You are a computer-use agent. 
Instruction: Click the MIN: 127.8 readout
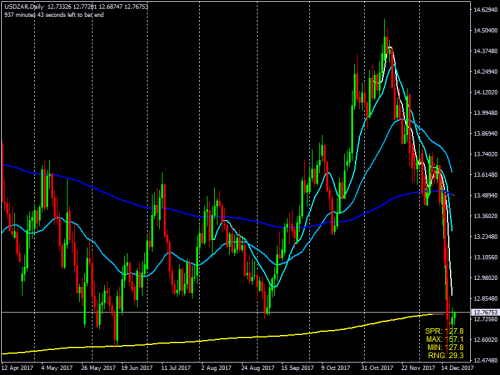click(x=445, y=347)
